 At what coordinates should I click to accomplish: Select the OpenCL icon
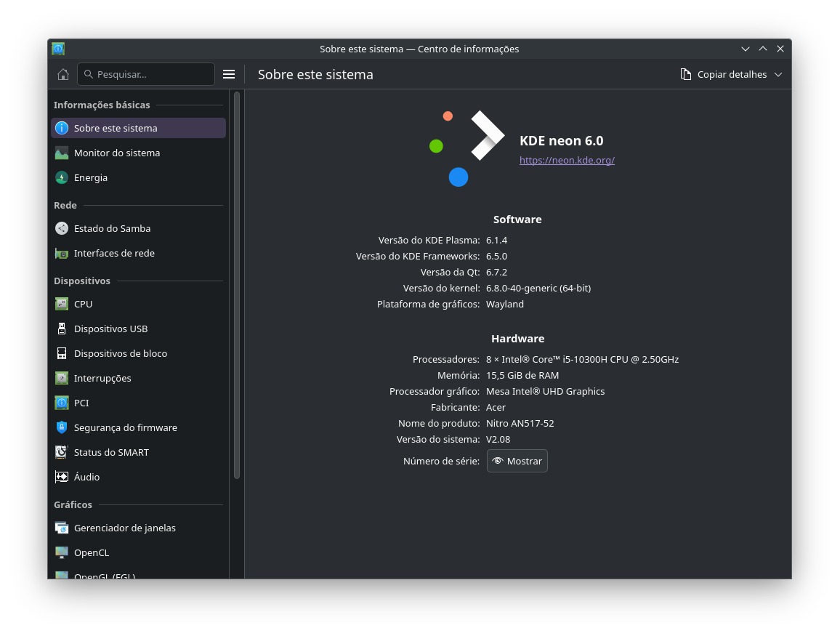(x=62, y=552)
